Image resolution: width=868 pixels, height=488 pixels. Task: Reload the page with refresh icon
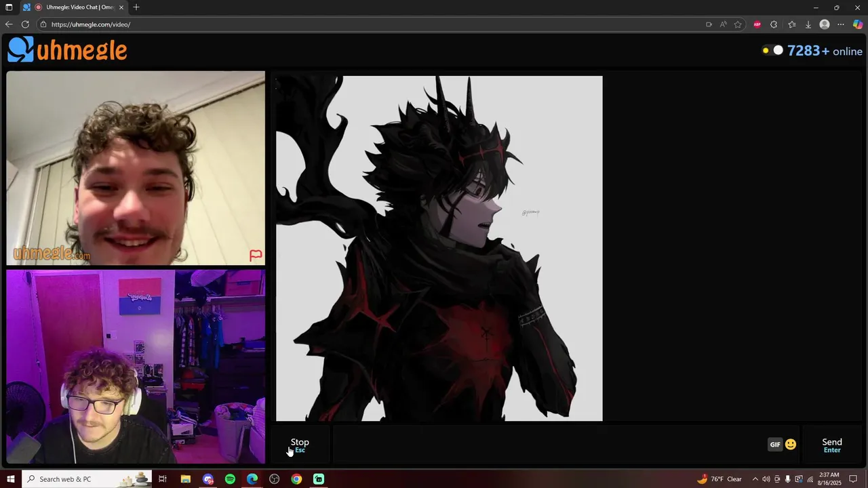point(25,24)
